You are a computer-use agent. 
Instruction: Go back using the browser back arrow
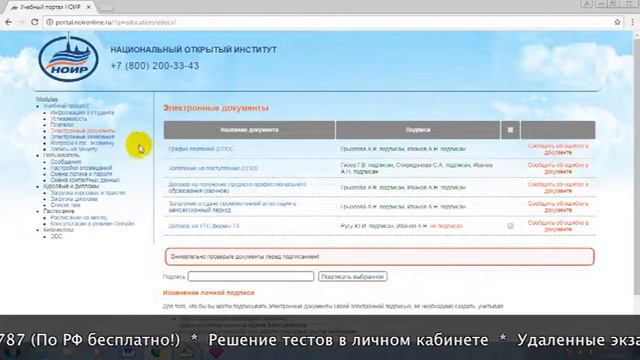click(8, 22)
